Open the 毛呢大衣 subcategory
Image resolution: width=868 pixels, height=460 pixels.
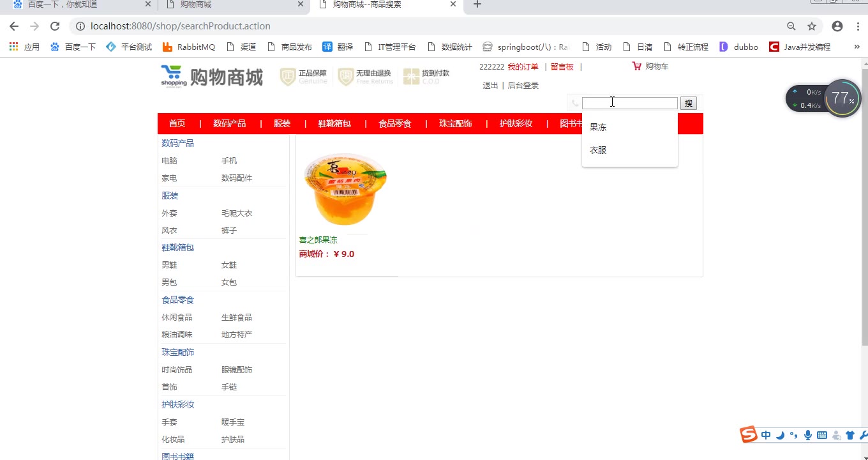tap(237, 213)
